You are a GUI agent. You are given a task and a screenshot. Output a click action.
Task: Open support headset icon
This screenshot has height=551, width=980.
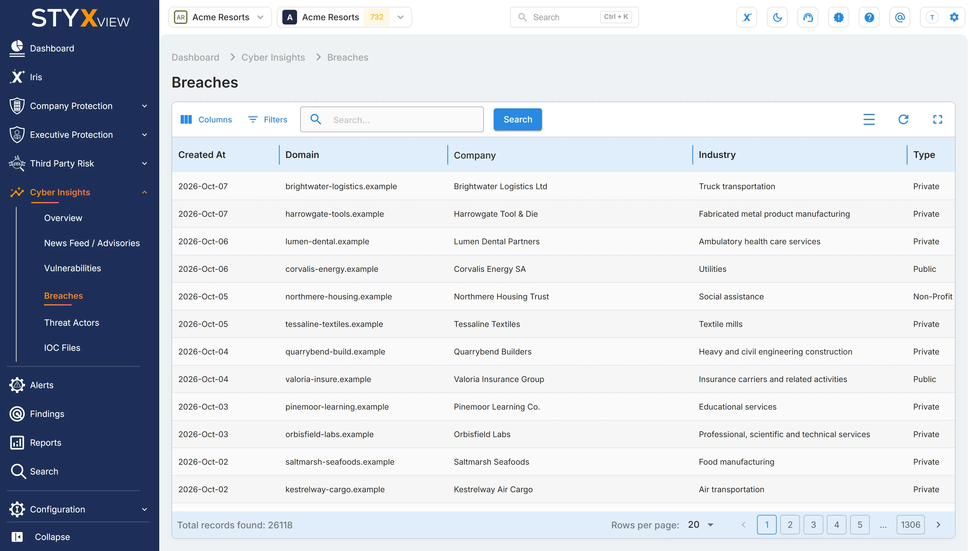click(x=808, y=17)
